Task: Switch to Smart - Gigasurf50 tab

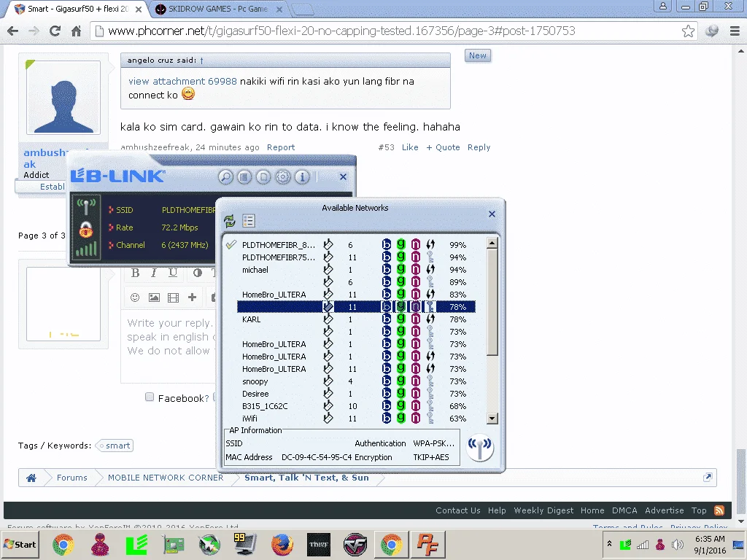Action: tap(79, 9)
